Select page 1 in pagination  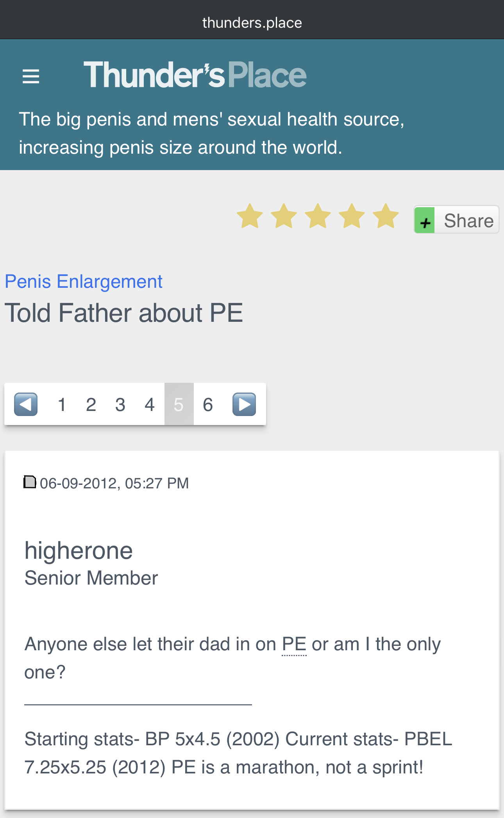[62, 404]
